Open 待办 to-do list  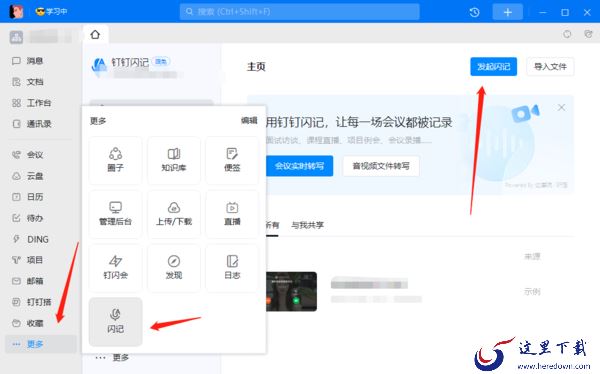tap(28, 218)
